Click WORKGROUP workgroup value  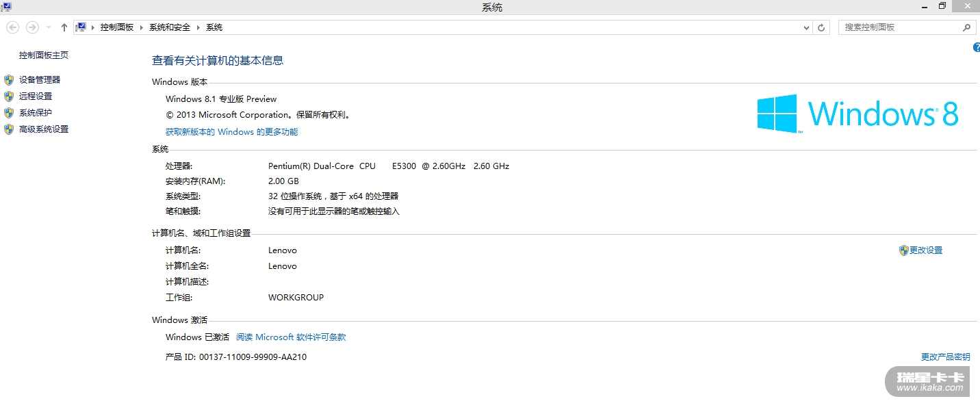pos(296,298)
